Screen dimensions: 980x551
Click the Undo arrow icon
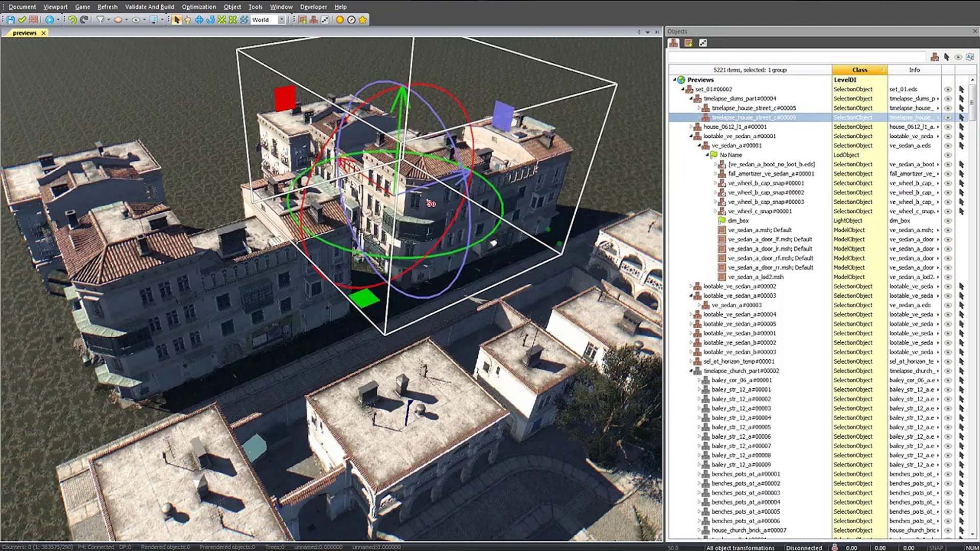coord(72,20)
